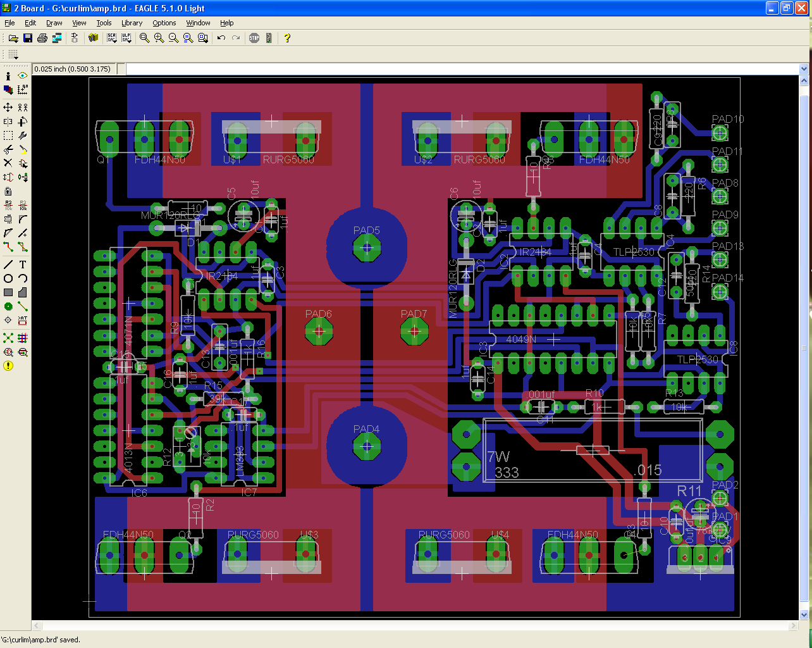The image size is (812, 648).
Task: Run a script with SCR icon
Action: tap(112, 38)
